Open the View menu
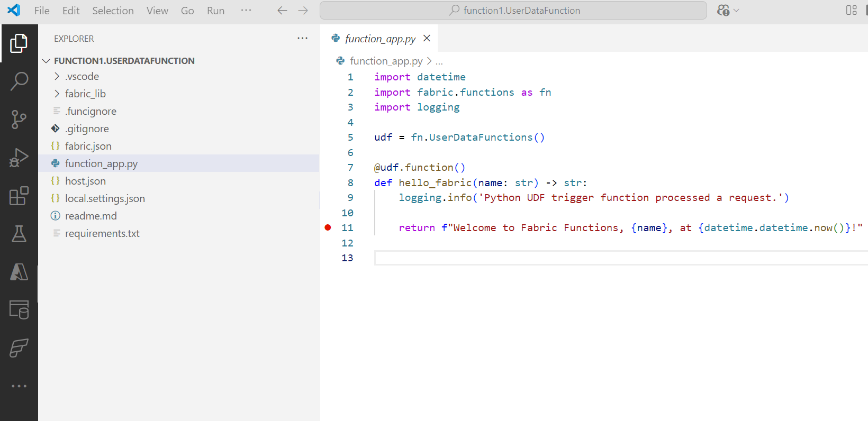 tap(157, 11)
